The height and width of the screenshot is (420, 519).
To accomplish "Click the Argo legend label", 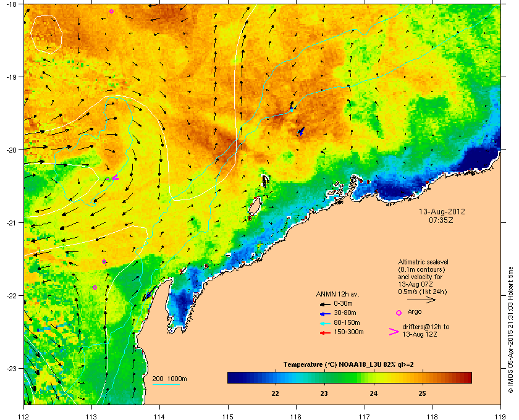I will pos(415,311).
